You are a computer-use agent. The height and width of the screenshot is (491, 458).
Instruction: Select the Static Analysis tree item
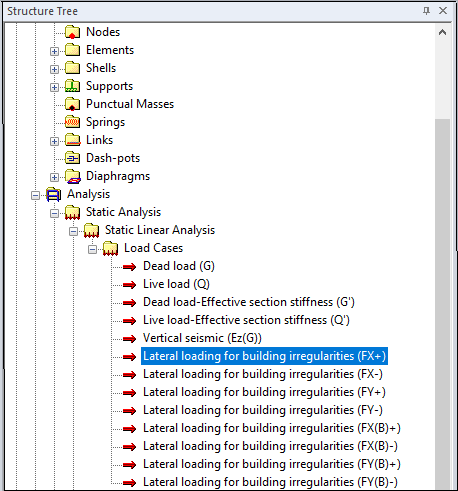[123, 212]
